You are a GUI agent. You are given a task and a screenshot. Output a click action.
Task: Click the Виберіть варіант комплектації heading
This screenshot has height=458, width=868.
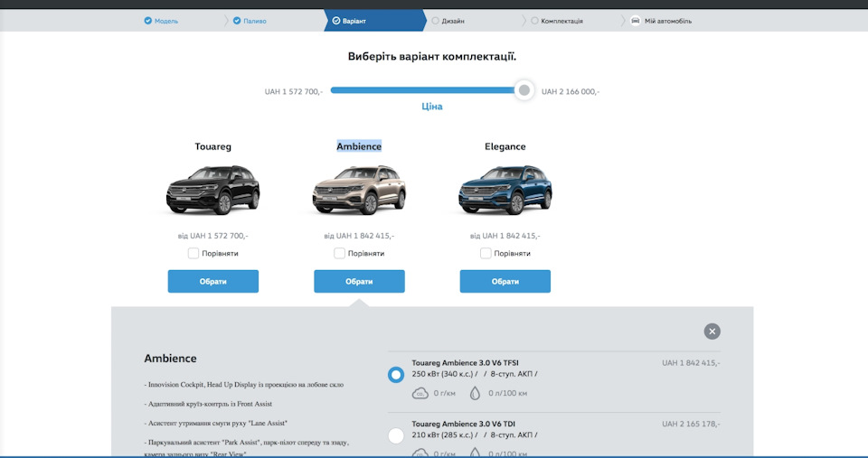(432, 56)
